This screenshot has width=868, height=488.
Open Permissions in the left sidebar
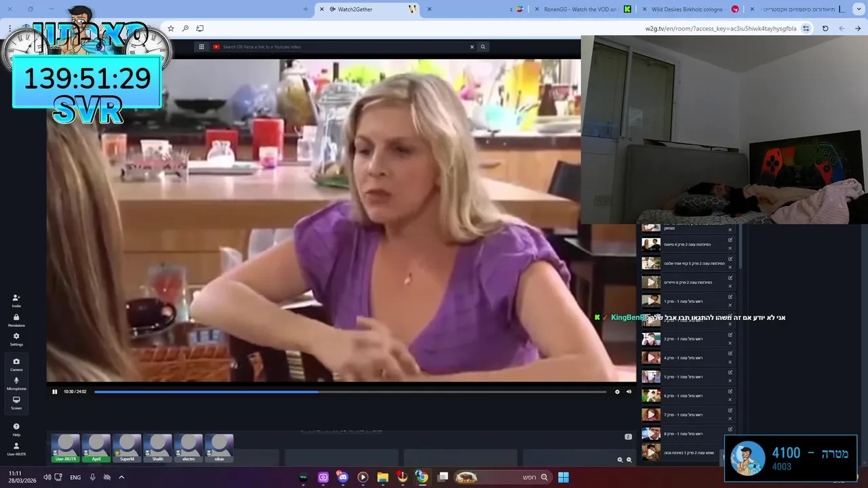(x=16, y=321)
